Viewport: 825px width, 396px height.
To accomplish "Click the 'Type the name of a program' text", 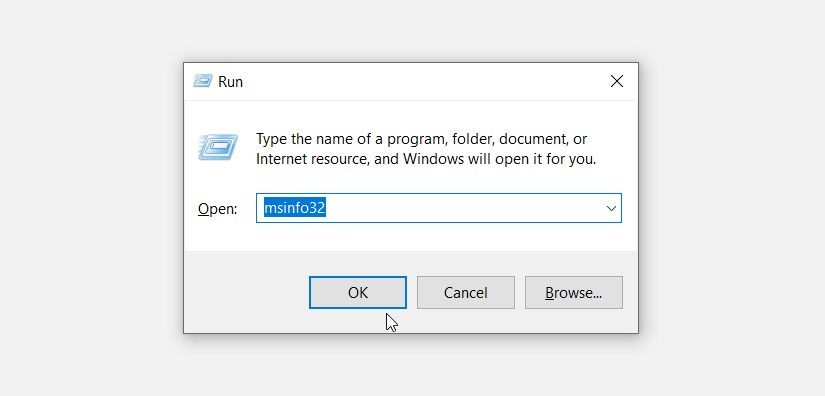I will pos(426,149).
